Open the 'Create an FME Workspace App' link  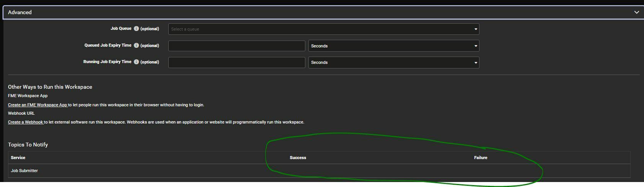click(38, 105)
